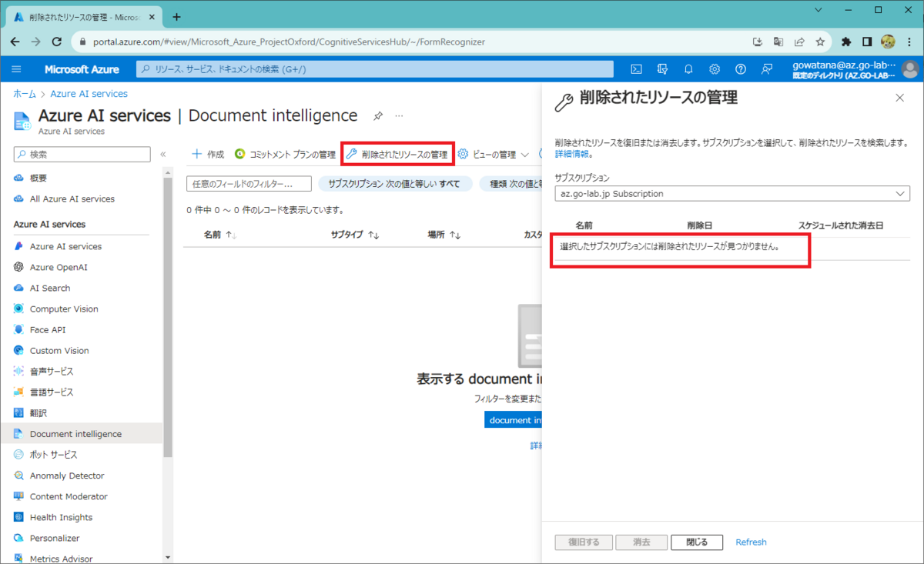Close the deleted resources panel with X
The image size is (924, 564).
coord(899,98)
